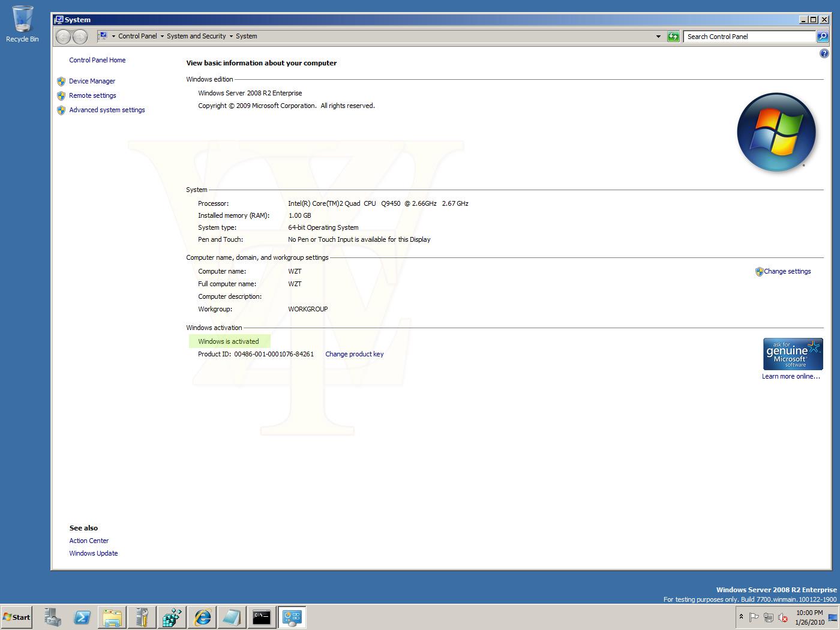
Task: Open Control Panel Home link
Action: (97, 60)
